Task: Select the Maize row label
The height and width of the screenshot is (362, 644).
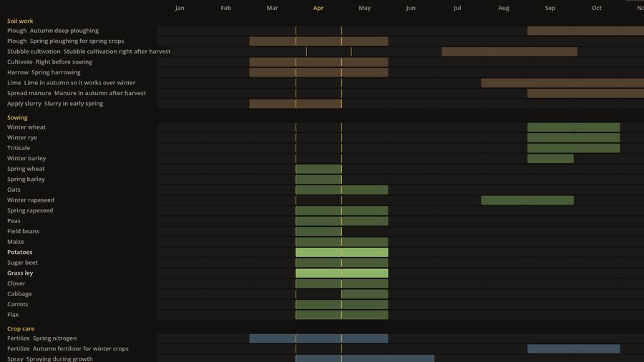Action: click(x=15, y=241)
